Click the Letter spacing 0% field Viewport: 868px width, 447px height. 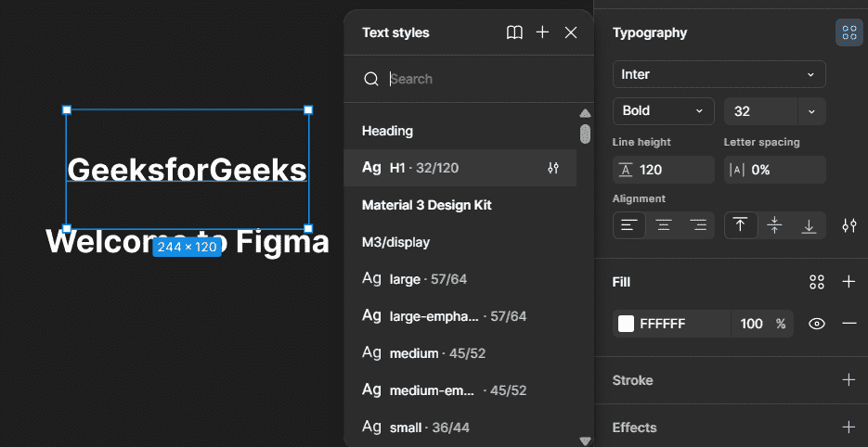775,170
